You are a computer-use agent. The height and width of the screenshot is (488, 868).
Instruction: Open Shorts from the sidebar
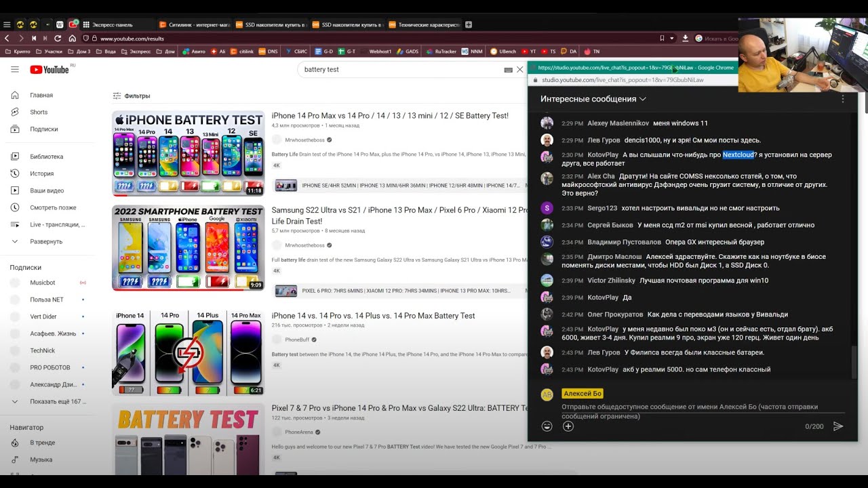tap(39, 113)
